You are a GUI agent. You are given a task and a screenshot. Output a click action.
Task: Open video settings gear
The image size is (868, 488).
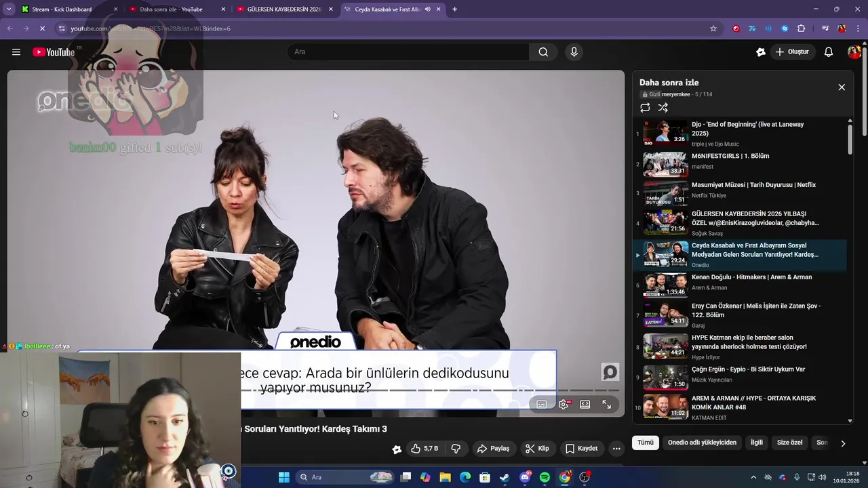click(564, 405)
